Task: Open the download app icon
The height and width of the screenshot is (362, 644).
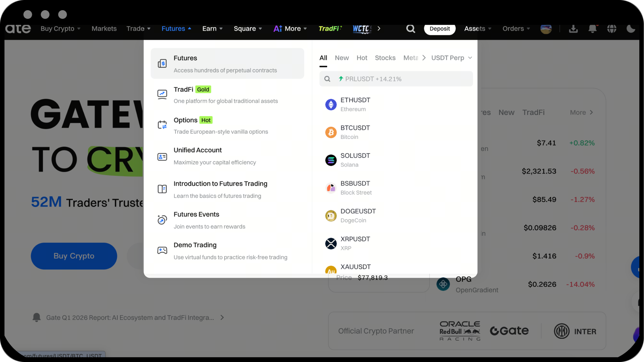Action: (573, 29)
